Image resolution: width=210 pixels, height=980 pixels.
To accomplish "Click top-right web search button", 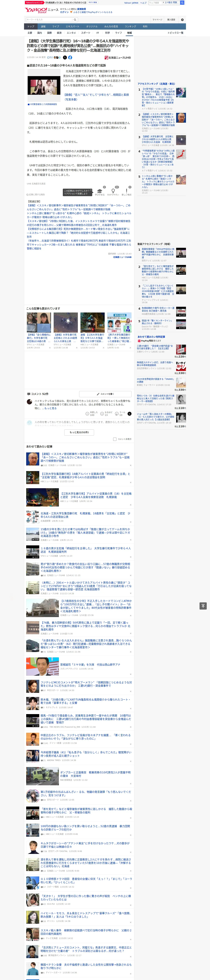I will [x=182, y=3].
